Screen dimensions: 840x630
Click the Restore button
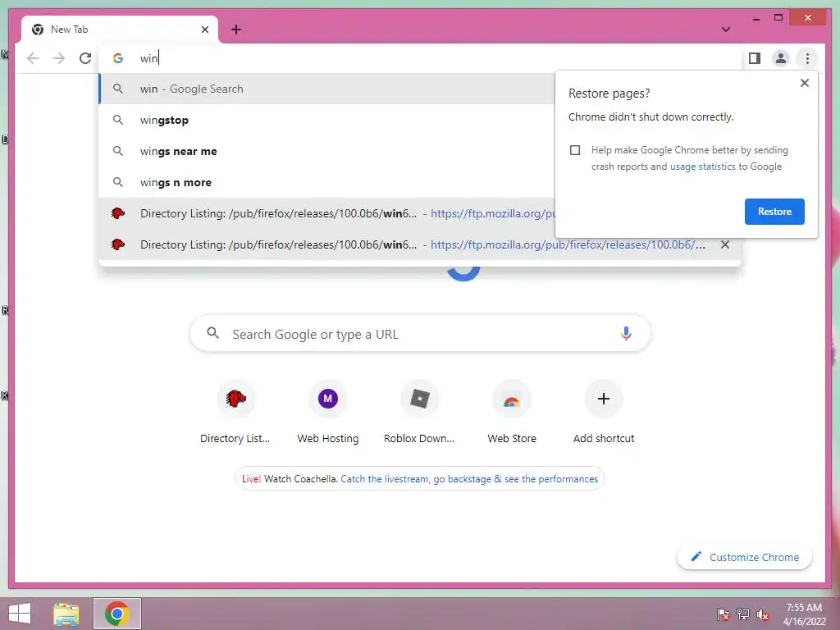774,212
